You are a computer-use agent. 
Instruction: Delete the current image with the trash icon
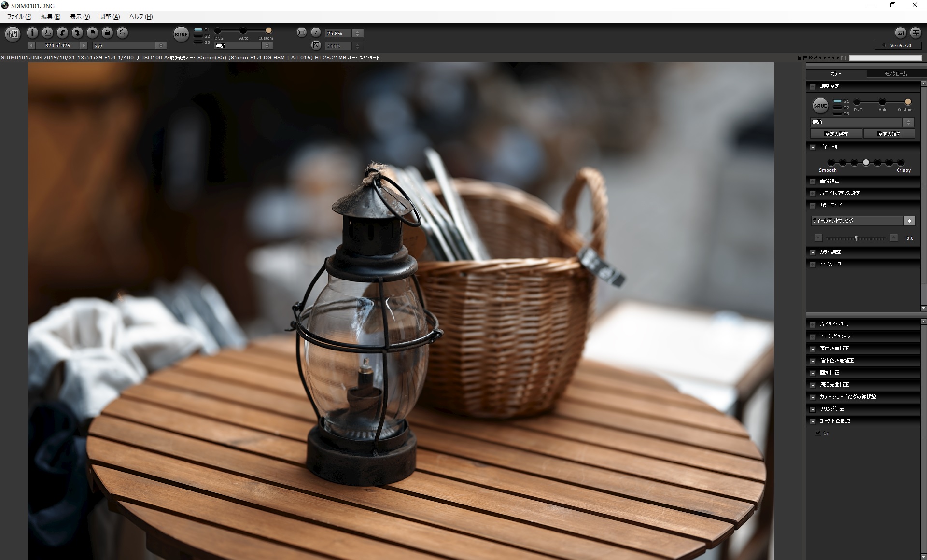pos(122,32)
